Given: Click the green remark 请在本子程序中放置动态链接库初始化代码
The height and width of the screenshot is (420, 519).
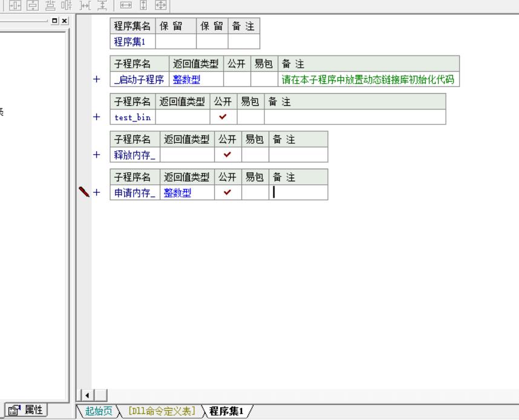Looking at the screenshot, I should pyautogui.click(x=368, y=79).
